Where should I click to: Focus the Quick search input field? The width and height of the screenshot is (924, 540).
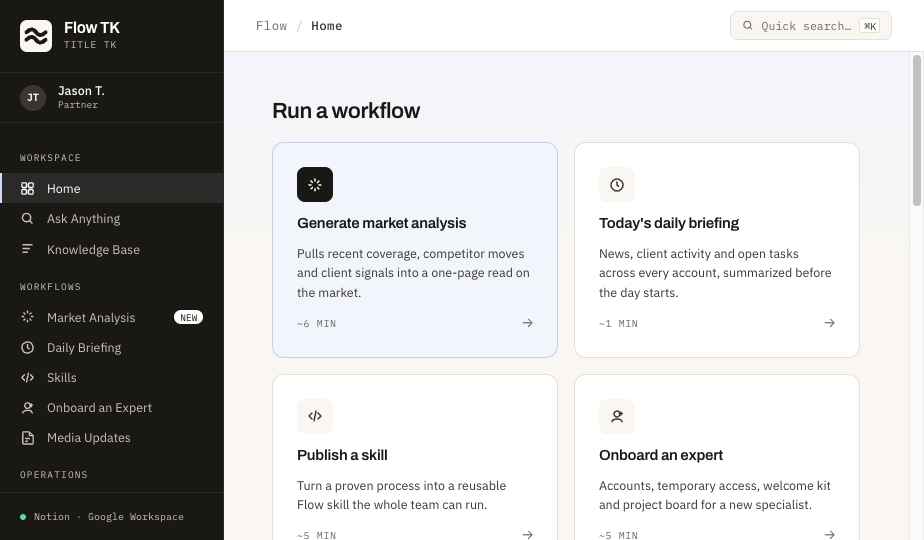point(810,25)
